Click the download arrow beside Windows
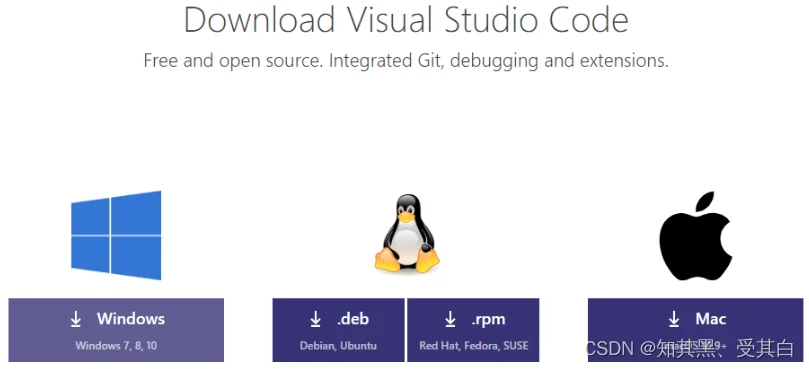 click(76, 319)
